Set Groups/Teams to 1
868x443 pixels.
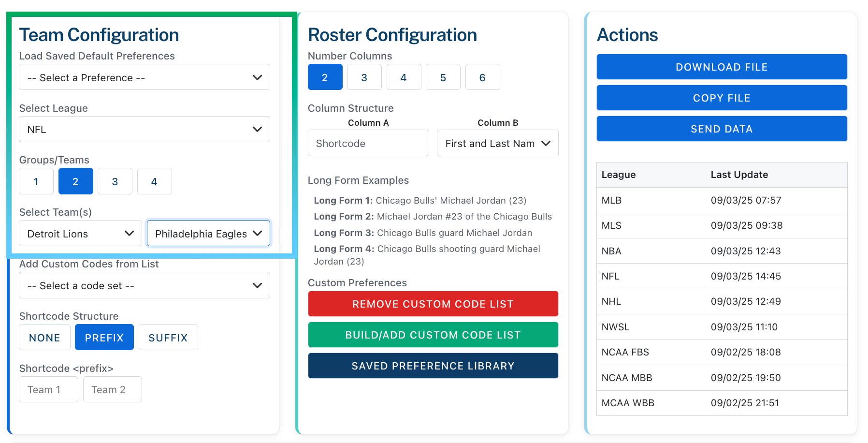pyautogui.click(x=36, y=181)
